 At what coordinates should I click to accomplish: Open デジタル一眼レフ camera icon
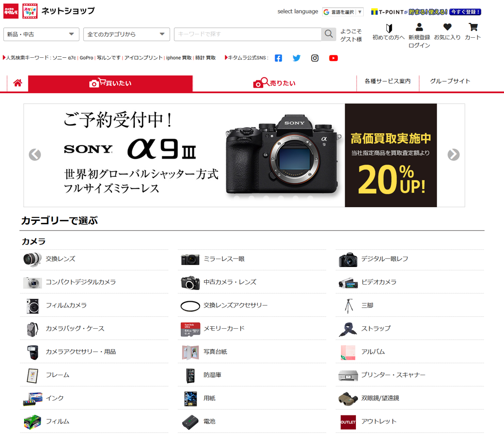point(348,260)
